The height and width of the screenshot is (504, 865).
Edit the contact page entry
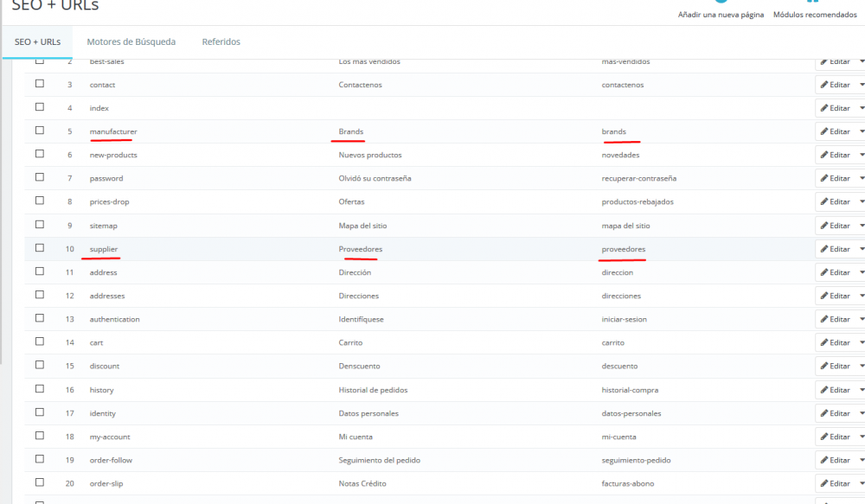click(835, 85)
